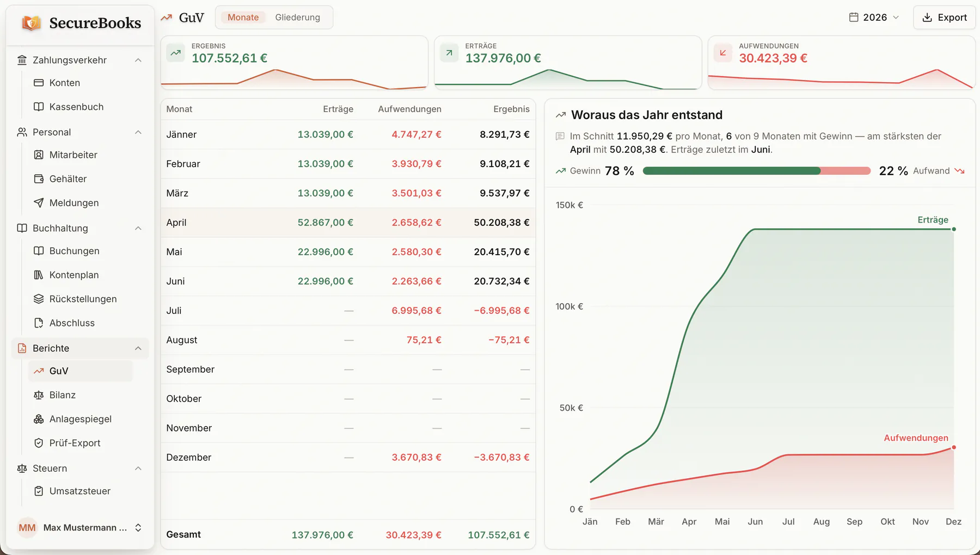Click the Gehälter wallet icon

click(x=39, y=178)
